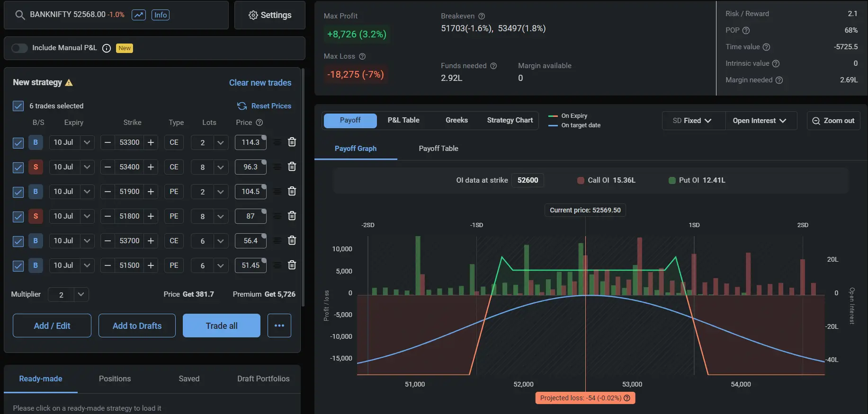
Task: Click the POP help icon
Action: pos(746,30)
